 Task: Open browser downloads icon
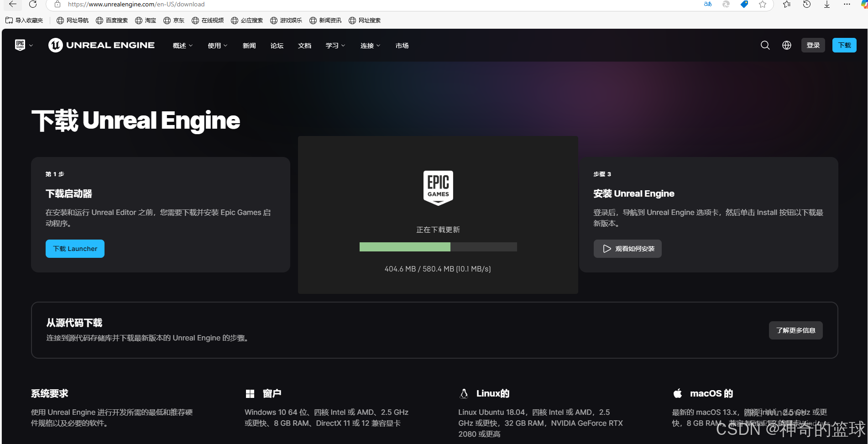pos(827,4)
